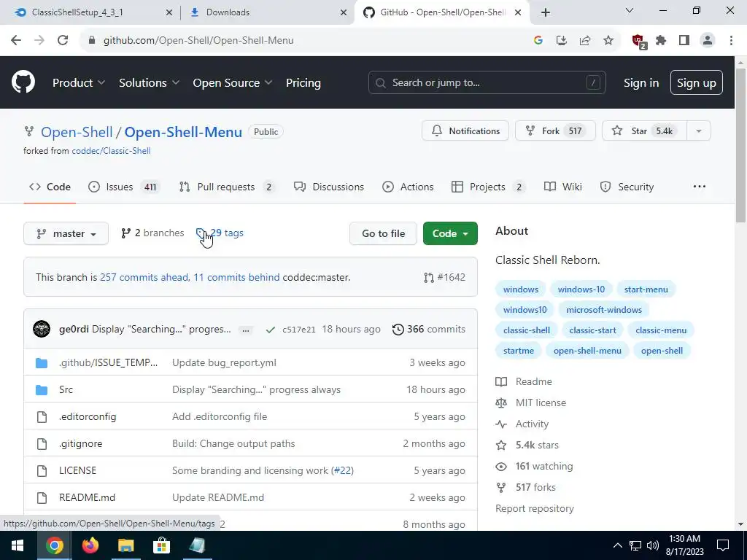This screenshot has height=560, width=747.
Task: Open Microsoft Store from the taskbar
Action: (x=161, y=545)
